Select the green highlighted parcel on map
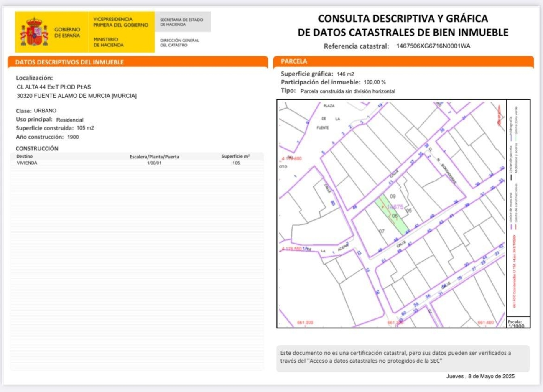543x392 pixels. tap(392, 215)
